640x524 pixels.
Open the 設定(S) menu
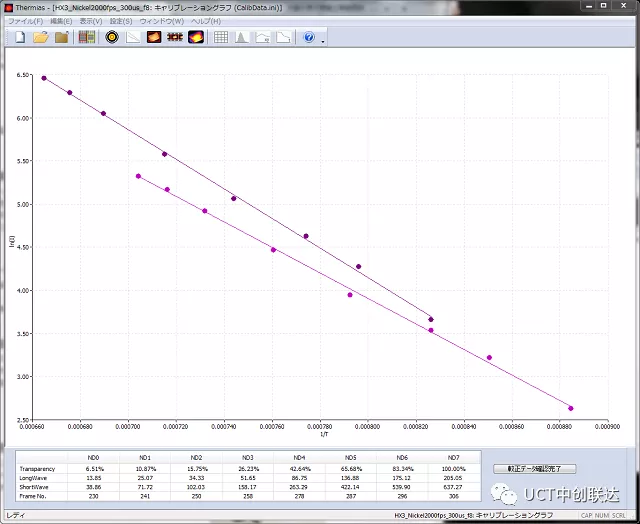pyautogui.click(x=121, y=21)
